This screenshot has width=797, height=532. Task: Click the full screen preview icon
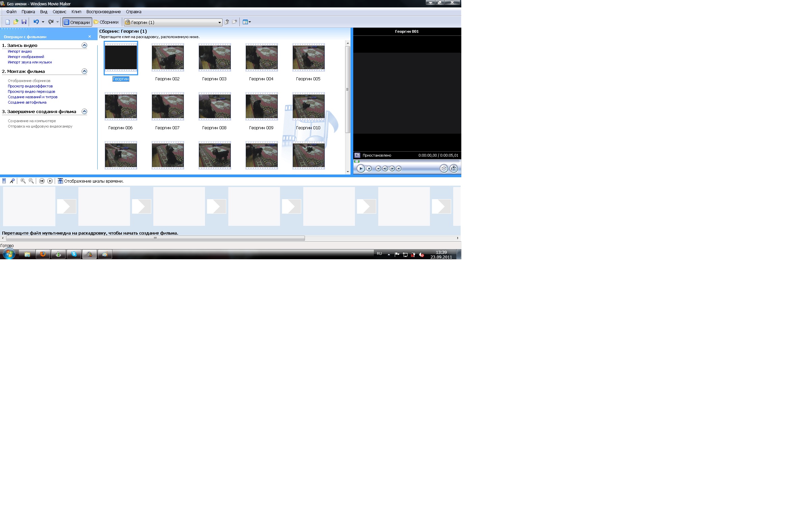point(357,155)
